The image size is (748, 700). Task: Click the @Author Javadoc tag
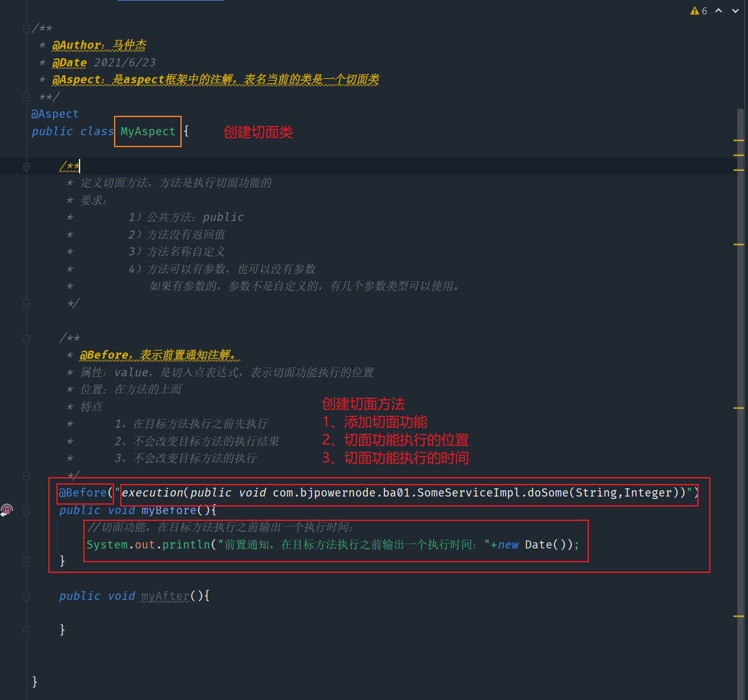pos(76,45)
